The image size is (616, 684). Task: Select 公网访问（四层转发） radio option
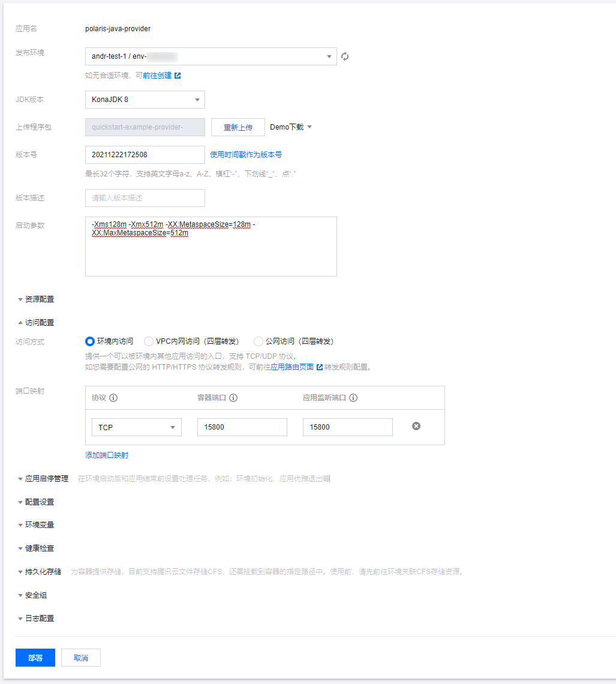(259, 341)
